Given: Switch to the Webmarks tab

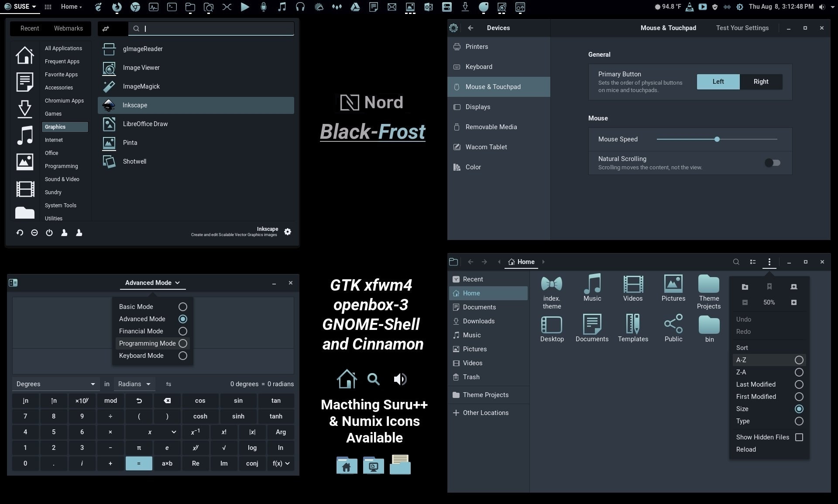Looking at the screenshot, I should click(x=68, y=28).
